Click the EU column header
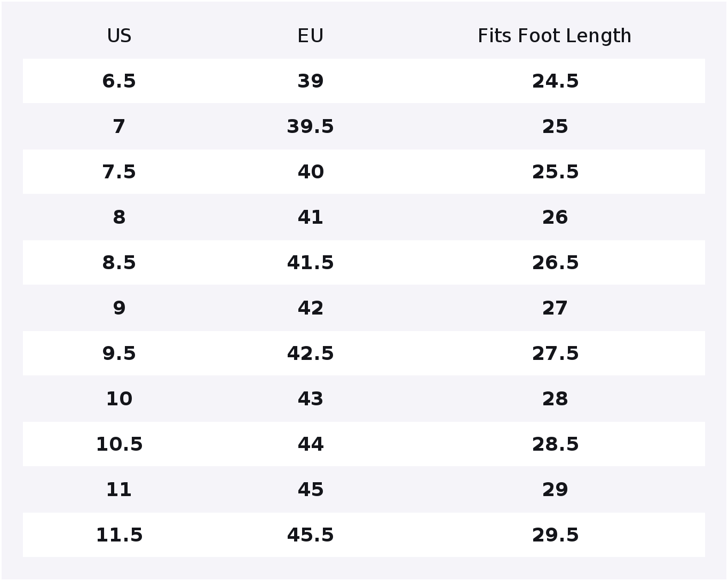728x581 pixels. click(310, 36)
